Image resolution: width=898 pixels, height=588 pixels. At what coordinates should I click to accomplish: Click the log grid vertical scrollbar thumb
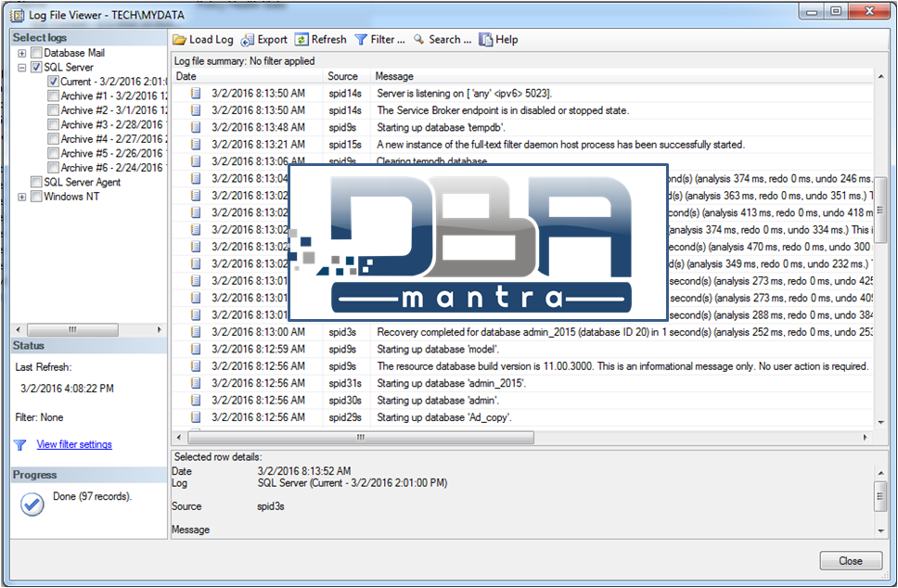(x=880, y=211)
